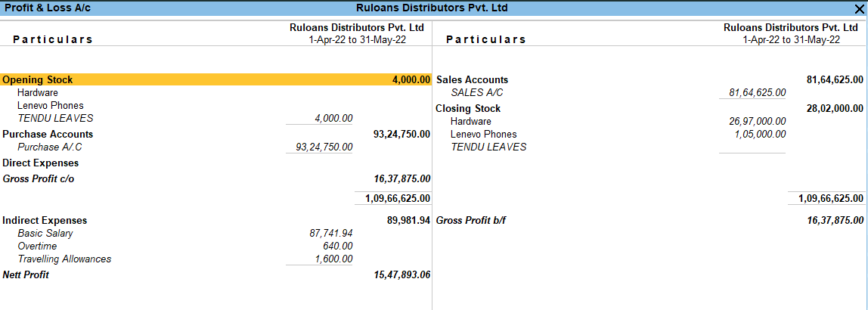Click the Profit & Loss A/c title label
868x310 pixels.
click(48, 8)
